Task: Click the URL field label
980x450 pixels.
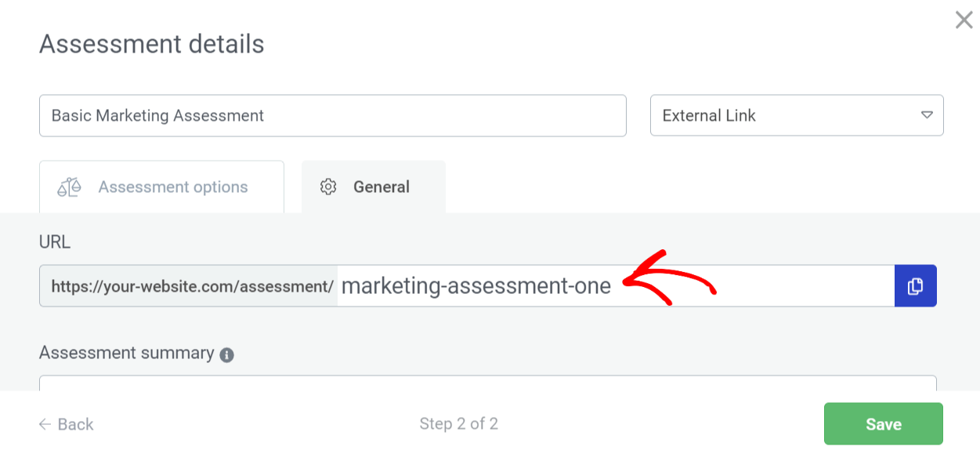Action: click(x=55, y=242)
